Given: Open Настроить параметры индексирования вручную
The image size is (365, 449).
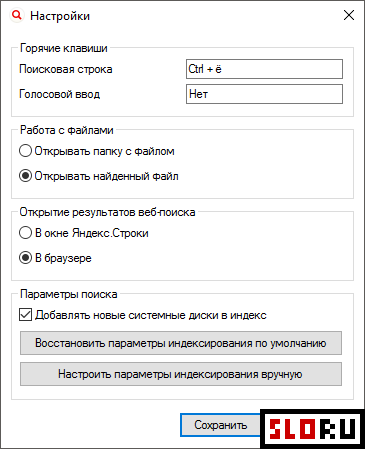Looking at the screenshot, I should 181,374.
